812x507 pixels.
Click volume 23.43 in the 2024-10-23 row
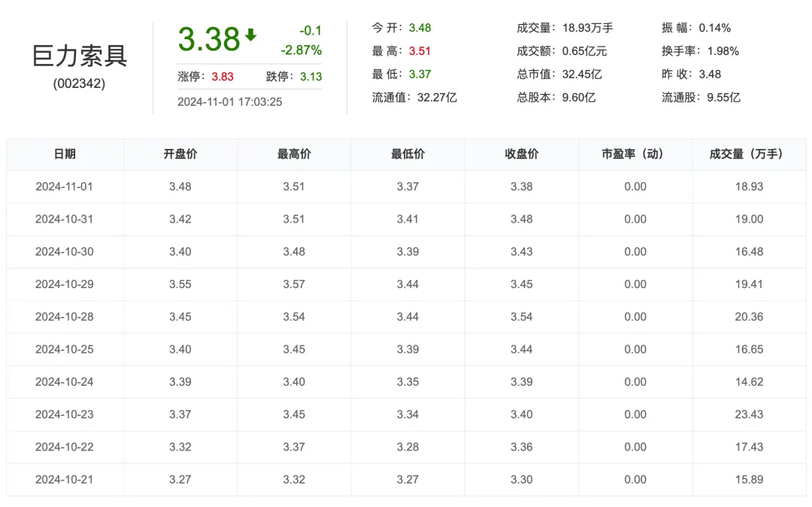tap(750, 414)
